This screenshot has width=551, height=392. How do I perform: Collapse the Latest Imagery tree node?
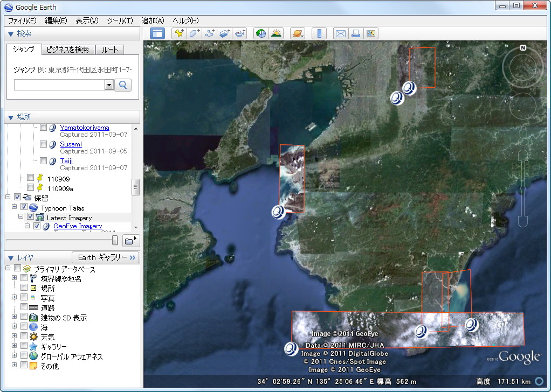(x=20, y=216)
